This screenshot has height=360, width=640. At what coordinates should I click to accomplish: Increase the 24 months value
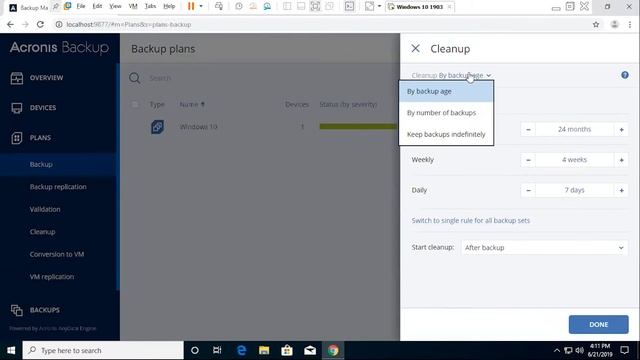(x=621, y=130)
